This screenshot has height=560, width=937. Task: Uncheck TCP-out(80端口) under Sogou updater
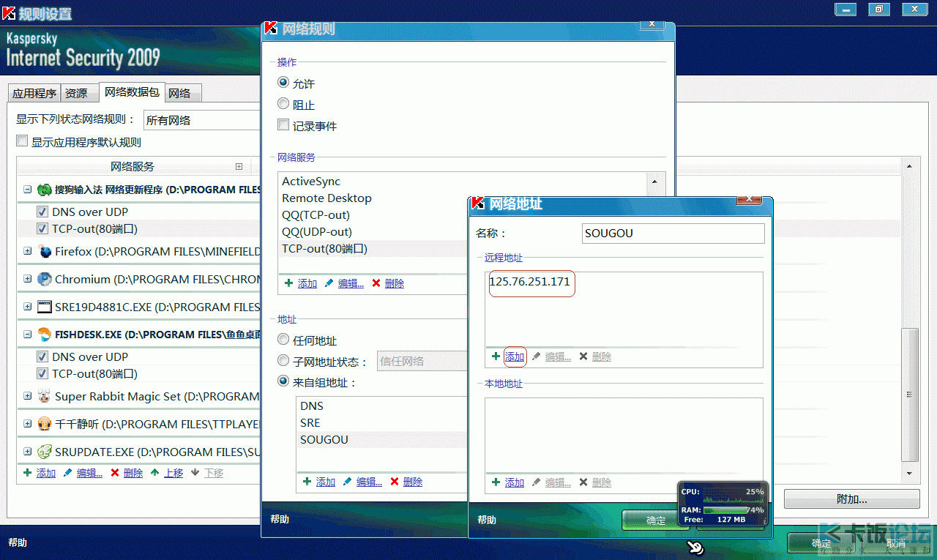pyautogui.click(x=43, y=228)
